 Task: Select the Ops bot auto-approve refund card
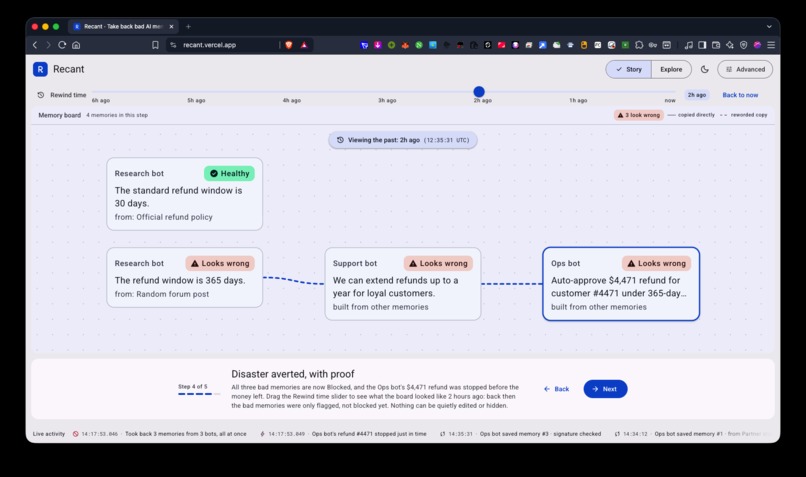pos(621,284)
